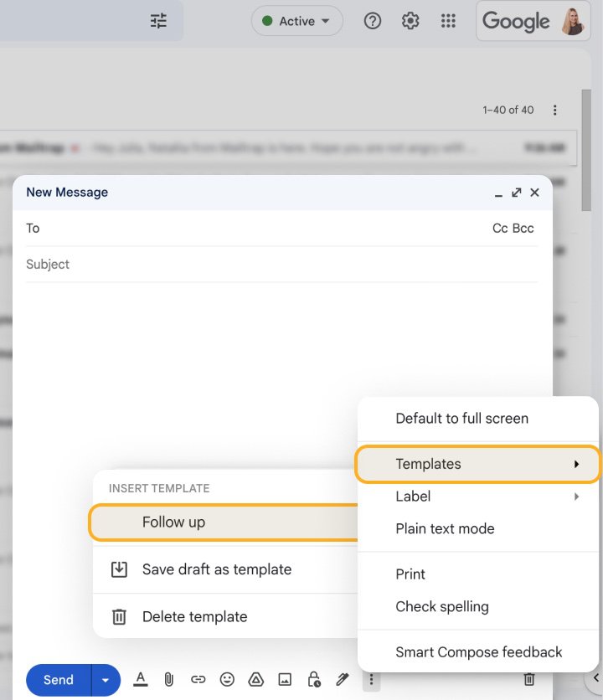
Task: Expand the Label submenu
Action: tap(413, 496)
